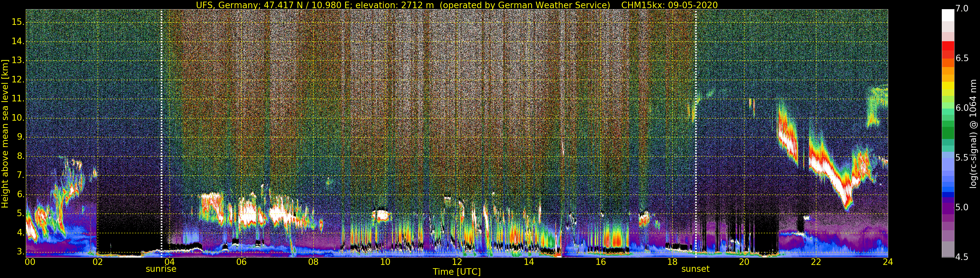Click the time tick label '20'
980x278 pixels.
pos(744,262)
